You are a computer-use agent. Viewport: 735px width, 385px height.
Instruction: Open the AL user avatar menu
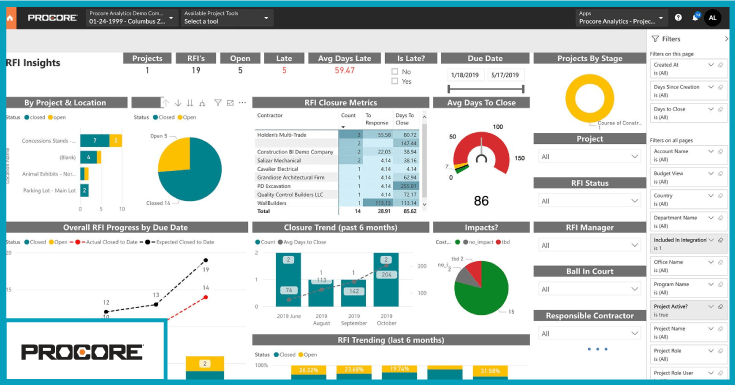(712, 18)
